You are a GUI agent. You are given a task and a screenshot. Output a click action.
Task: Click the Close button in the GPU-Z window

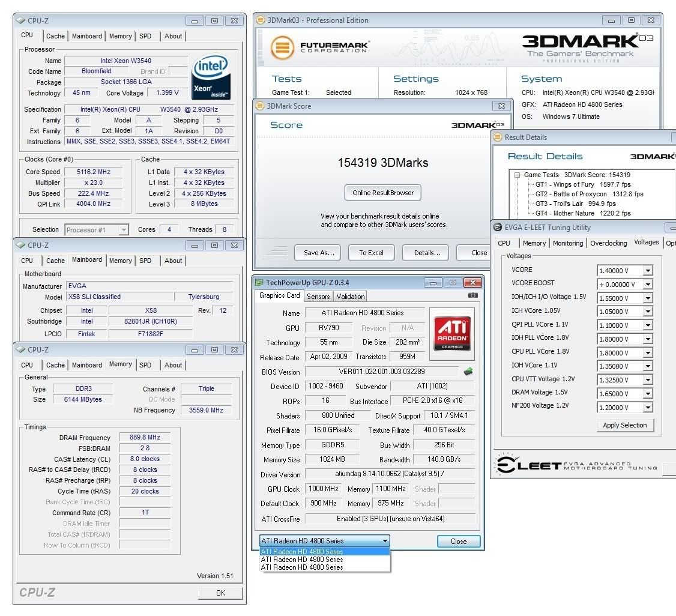pyautogui.click(x=459, y=541)
